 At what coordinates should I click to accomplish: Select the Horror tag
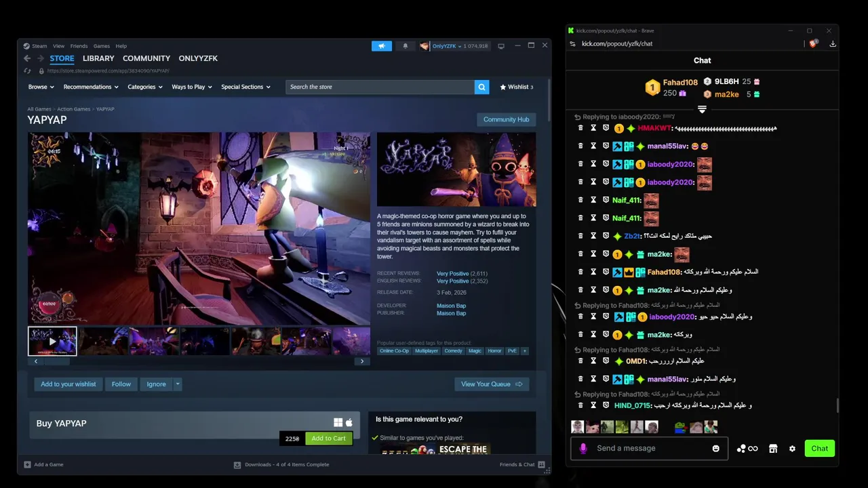coord(494,351)
